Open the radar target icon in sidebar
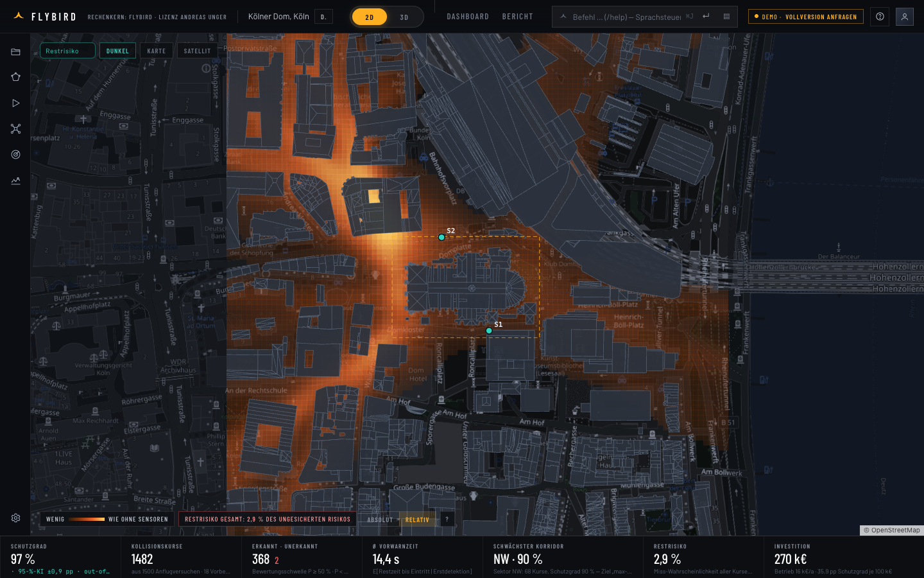 (15, 154)
